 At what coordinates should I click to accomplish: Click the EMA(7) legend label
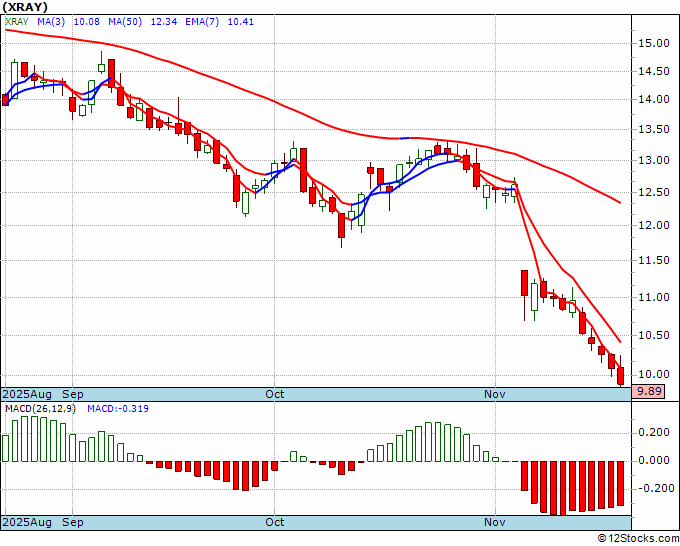coord(202,22)
